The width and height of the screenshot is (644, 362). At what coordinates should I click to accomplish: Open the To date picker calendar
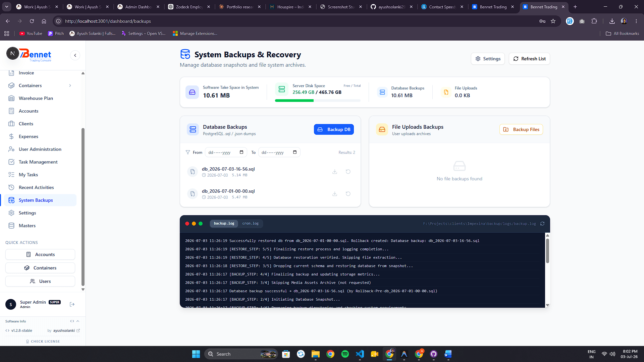click(295, 152)
